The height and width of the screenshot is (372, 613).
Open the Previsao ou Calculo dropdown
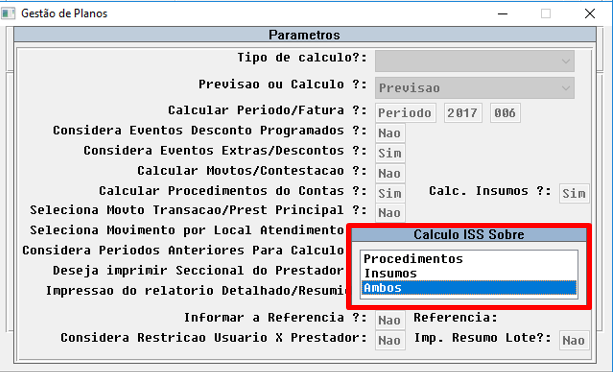click(475, 88)
